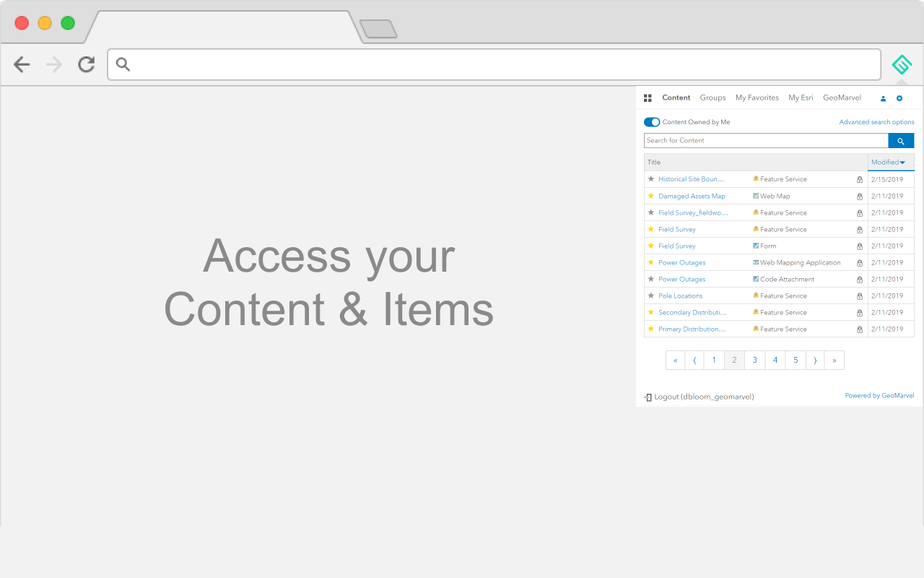This screenshot has height=578, width=924.
Task: Open the Secondary Distributi item link
Action: [x=692, y=312]
